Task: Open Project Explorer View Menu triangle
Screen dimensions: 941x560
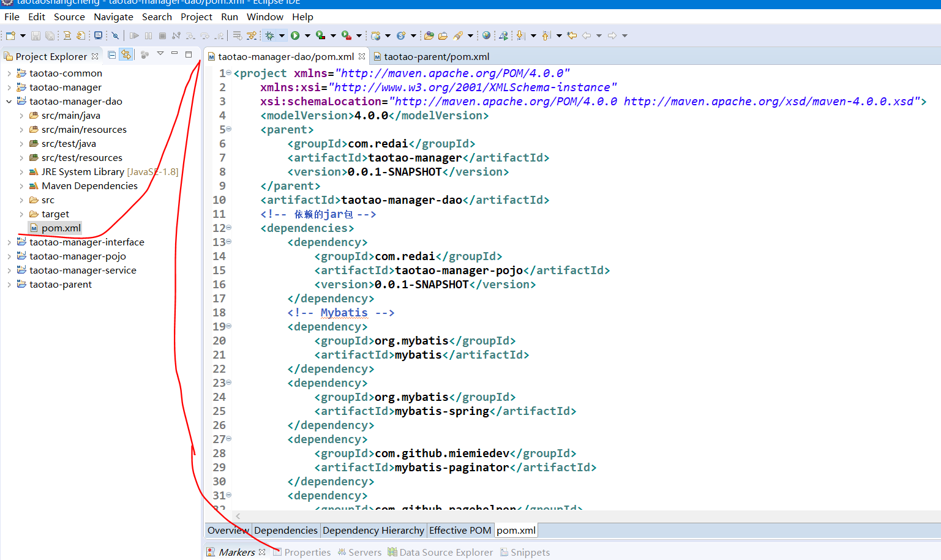Action: point(160,54)
